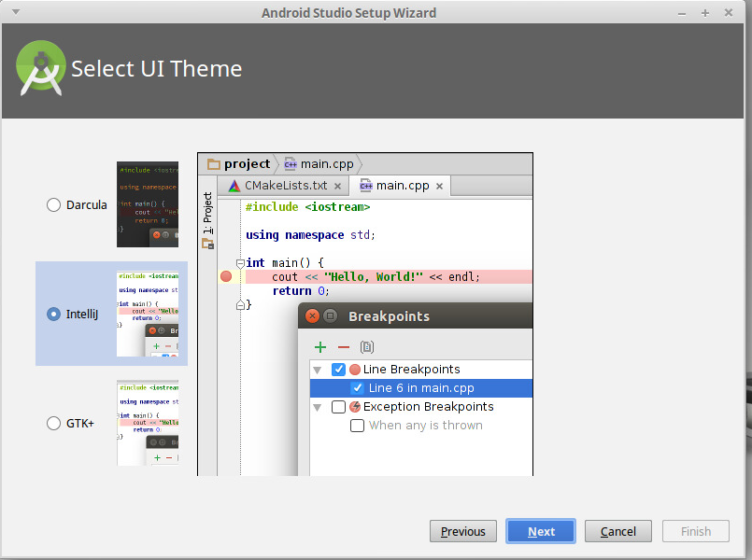Viewport: 752px width, 560px height.
Task: Click the main.cpp breadcrumb label
Action: tap(327, 164)
